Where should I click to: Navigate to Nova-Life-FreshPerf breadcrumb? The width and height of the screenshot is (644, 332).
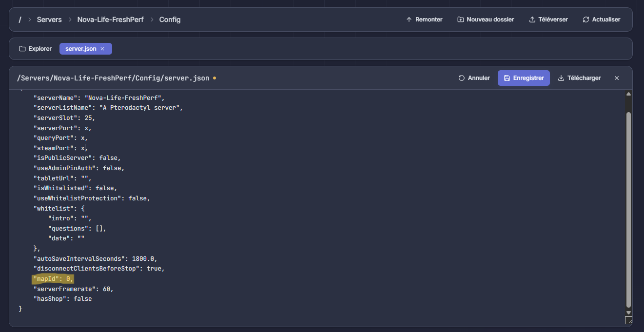(111, 20)
